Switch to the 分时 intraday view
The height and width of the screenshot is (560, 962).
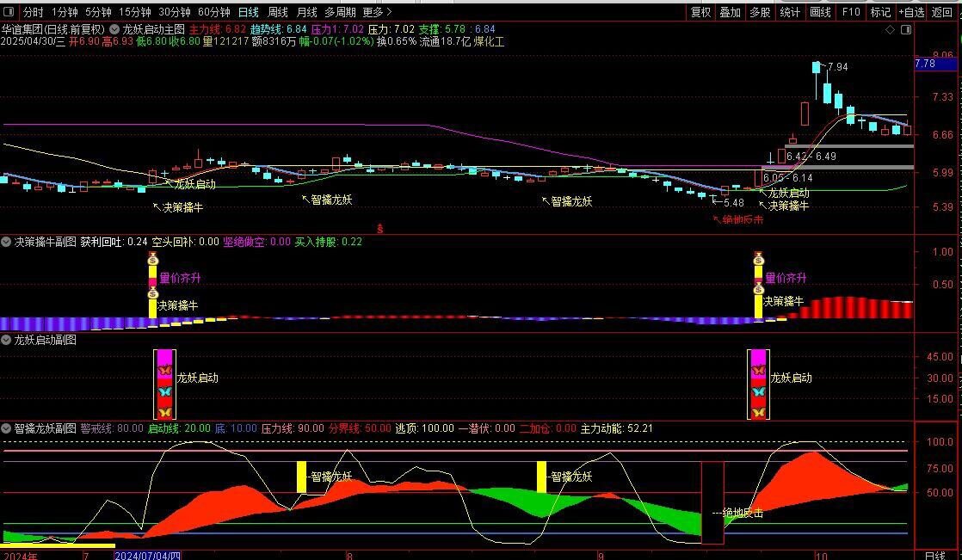click(34, 12)
